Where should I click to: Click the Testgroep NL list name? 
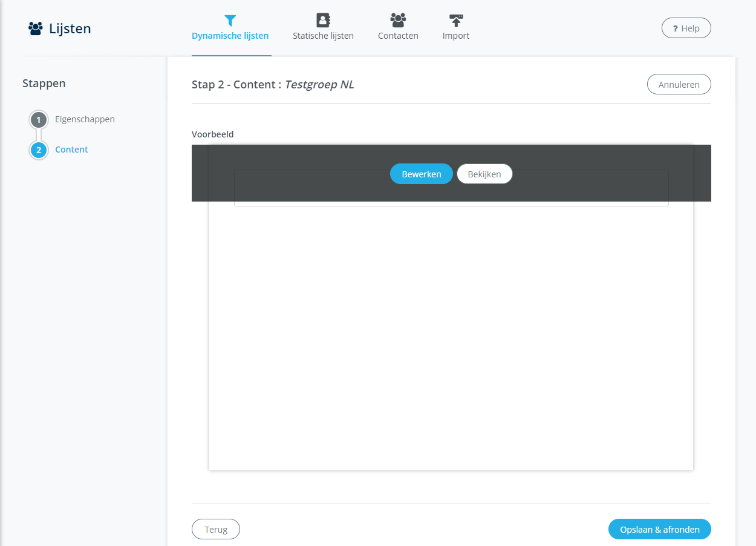pos(319,85)
